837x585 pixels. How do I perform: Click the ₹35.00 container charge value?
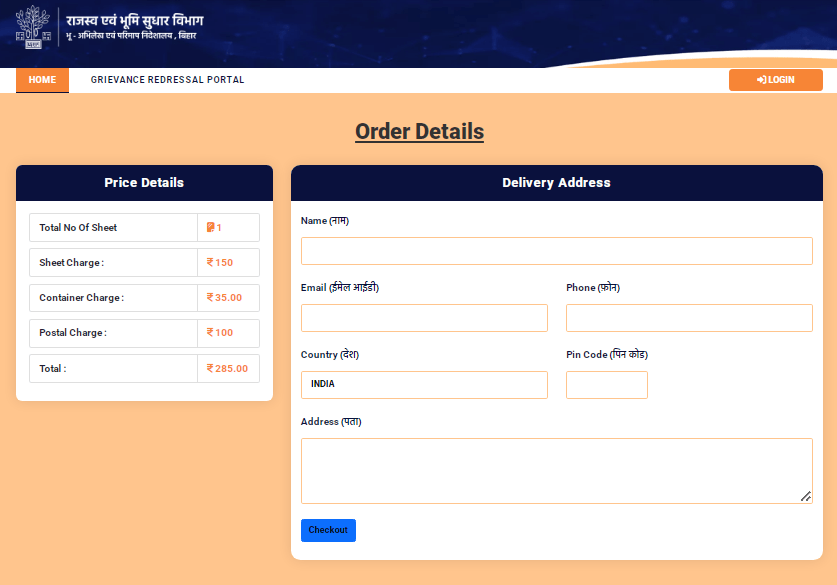224,298
